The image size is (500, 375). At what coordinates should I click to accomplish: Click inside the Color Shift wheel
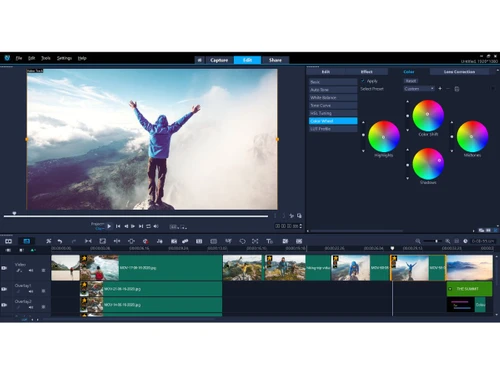click(428, 116)
